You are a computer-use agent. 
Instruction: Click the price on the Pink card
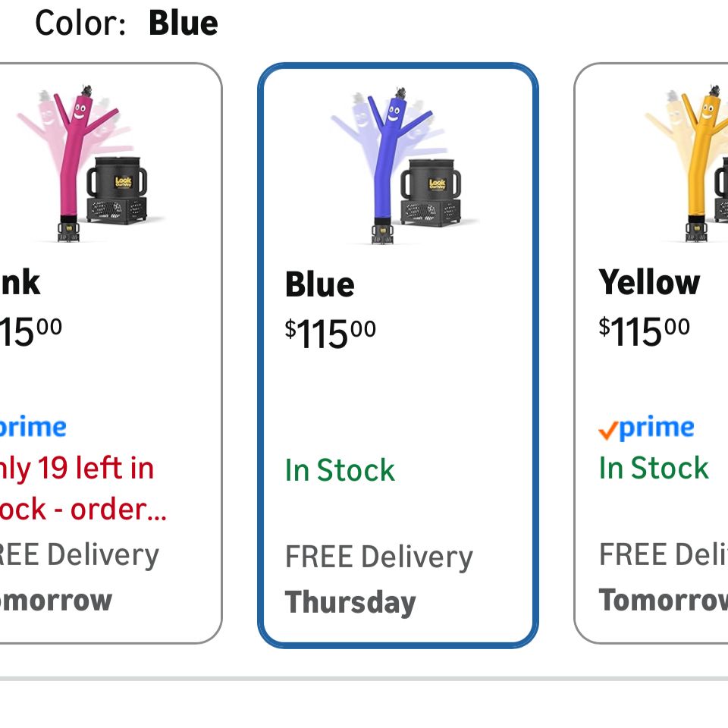coord(30,331)
